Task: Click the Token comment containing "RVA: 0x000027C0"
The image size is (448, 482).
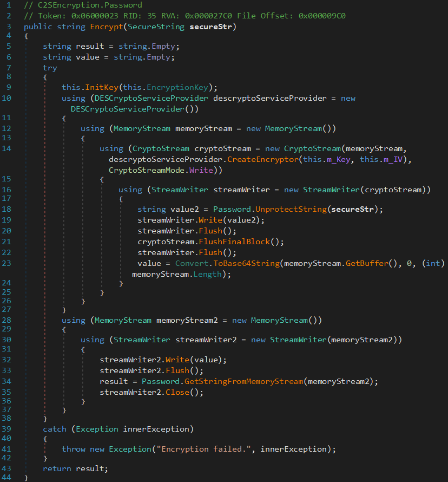Action: pyautogui.click(x=185, y=16)
